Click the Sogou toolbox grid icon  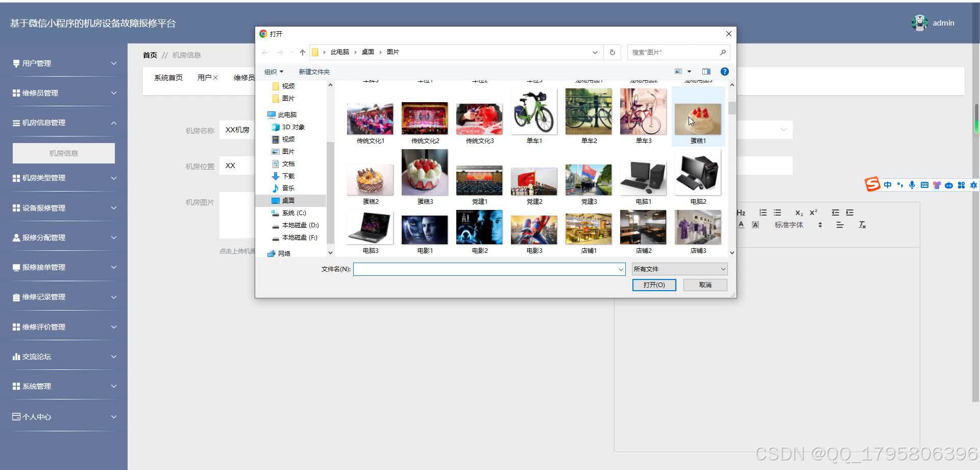click(961, 185)
